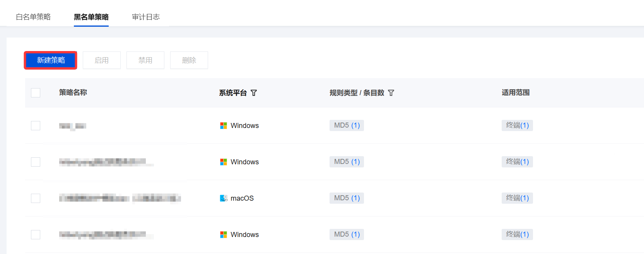Click Windows logo in second policy row

(x=224, y=162)
